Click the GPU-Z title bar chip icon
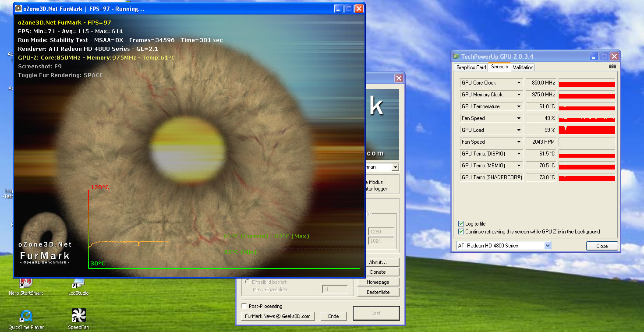The width and height of the screenshot is (644, 332). point(456,57)
